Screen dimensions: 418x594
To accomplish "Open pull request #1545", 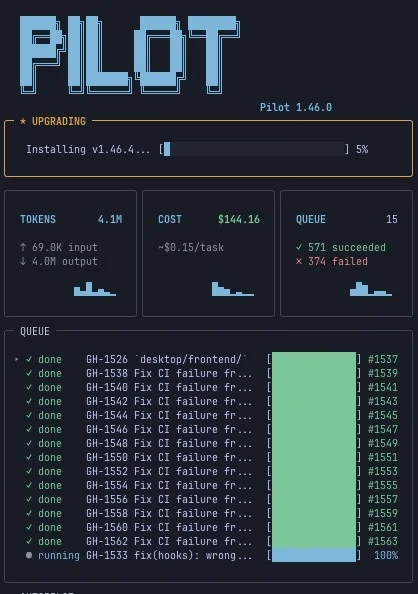I will [x=383, y=415].
